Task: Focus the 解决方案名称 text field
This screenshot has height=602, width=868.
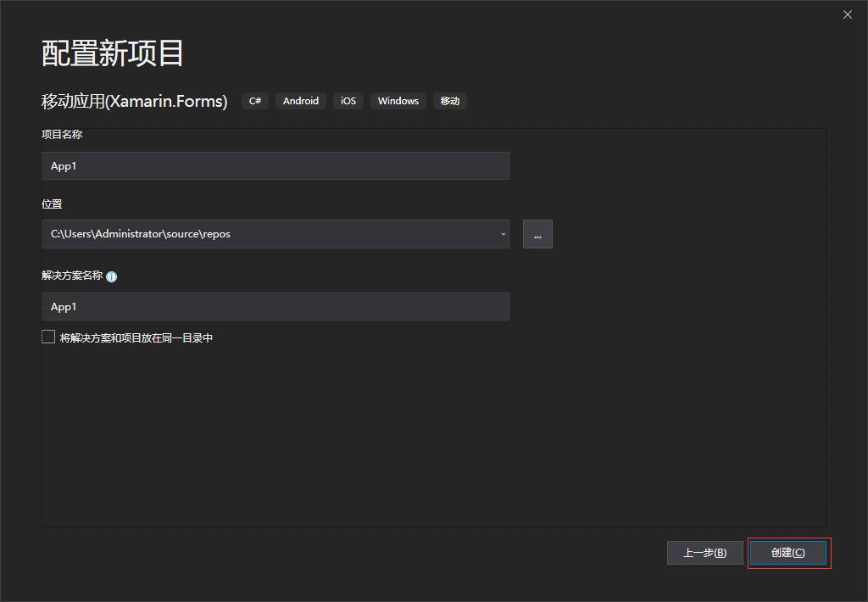Action: point(275,307)
